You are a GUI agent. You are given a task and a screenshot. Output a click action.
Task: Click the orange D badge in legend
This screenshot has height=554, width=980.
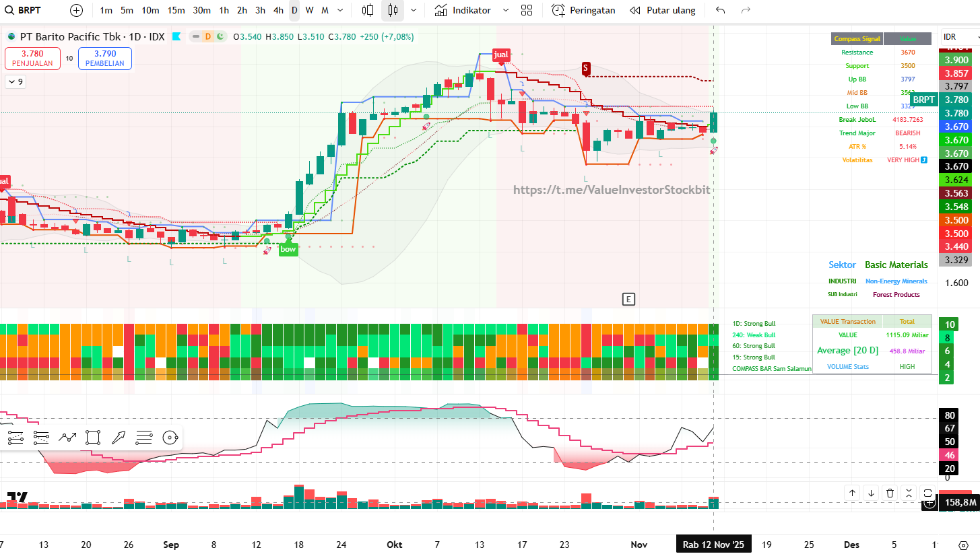(x=207, y=36)
